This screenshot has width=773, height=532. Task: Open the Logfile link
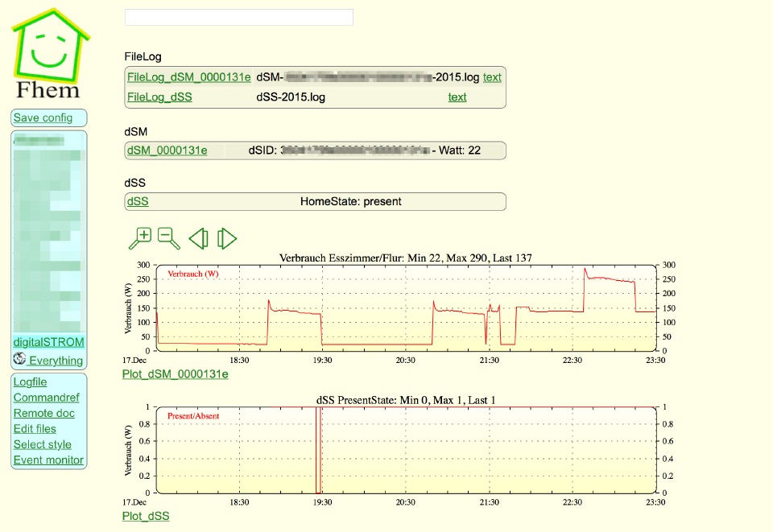click(x=30, y=381)
